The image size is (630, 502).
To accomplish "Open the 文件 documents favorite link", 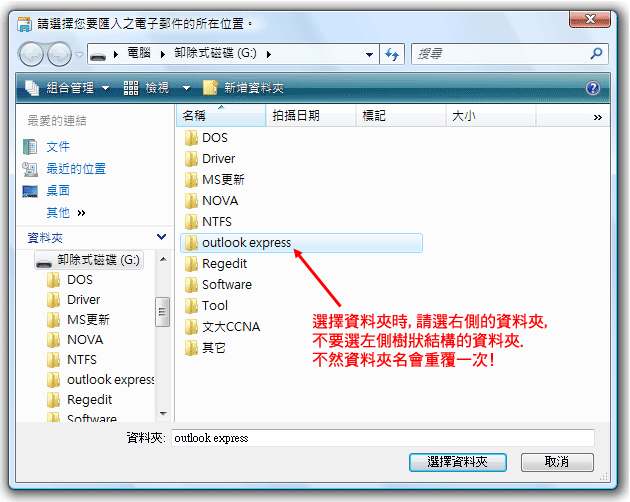I will point(58,147).
